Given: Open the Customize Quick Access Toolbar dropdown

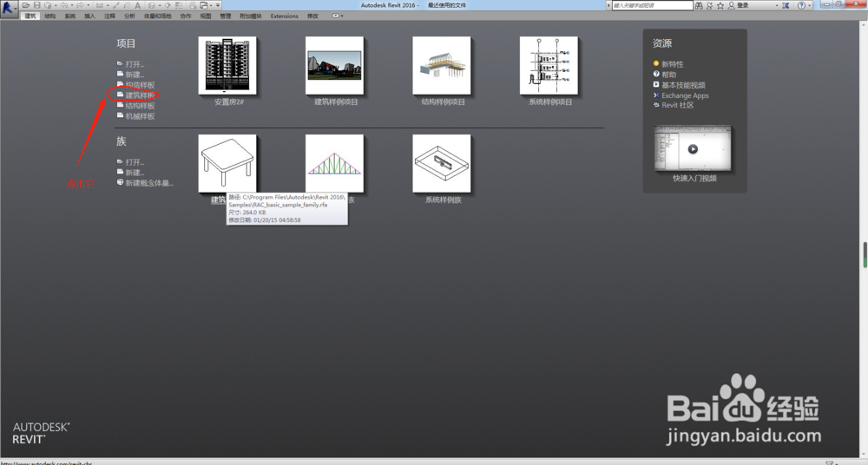Looking at the screenshot, I should click(x=218, y=5).
